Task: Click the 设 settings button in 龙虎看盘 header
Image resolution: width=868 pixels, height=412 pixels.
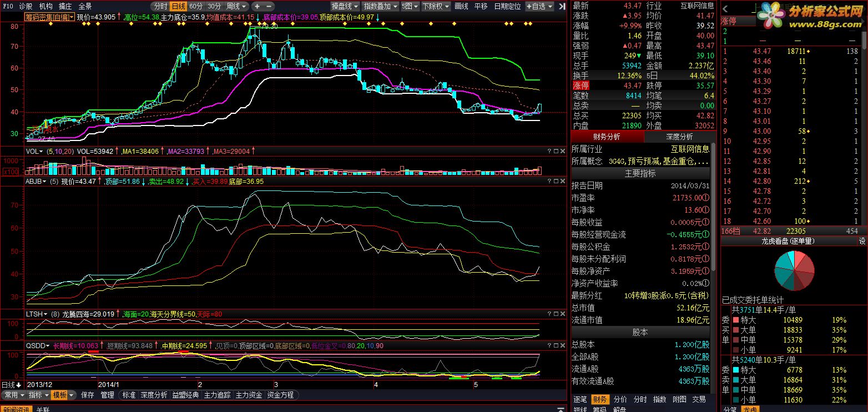Action: point(862,241)
